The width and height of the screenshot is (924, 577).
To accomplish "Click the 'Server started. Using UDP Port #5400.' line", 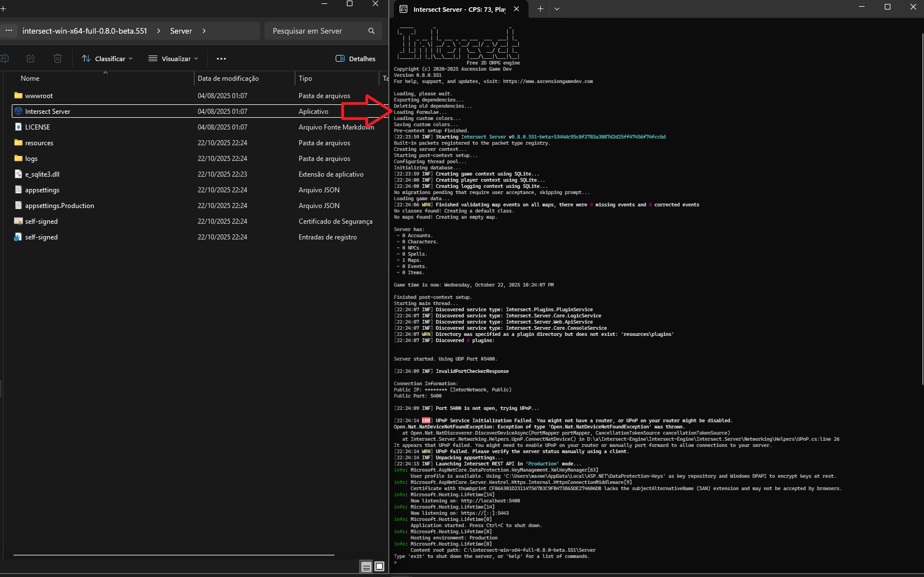I will 445,359.
